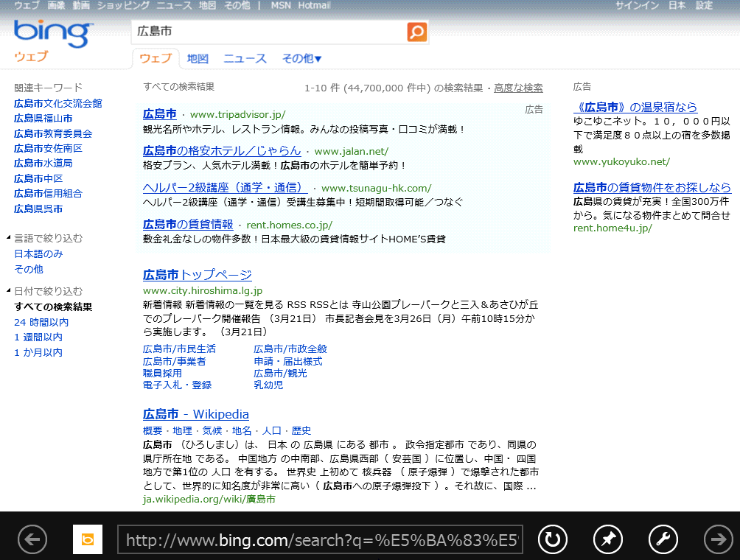Click the browser address bar URL field
Image resolution: width=740 pixels, height=560 pixels.
click(320, 539)
